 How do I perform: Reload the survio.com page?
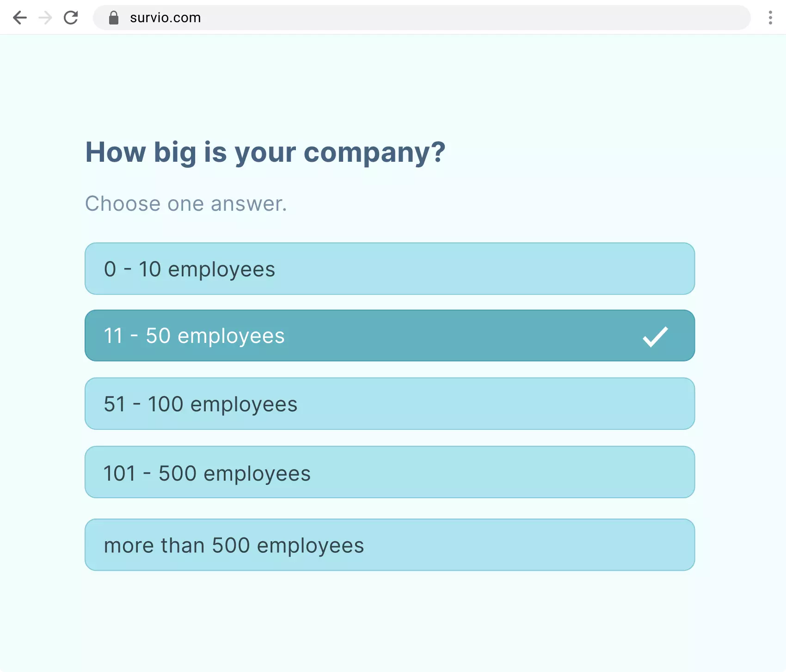tap(71, 18)
